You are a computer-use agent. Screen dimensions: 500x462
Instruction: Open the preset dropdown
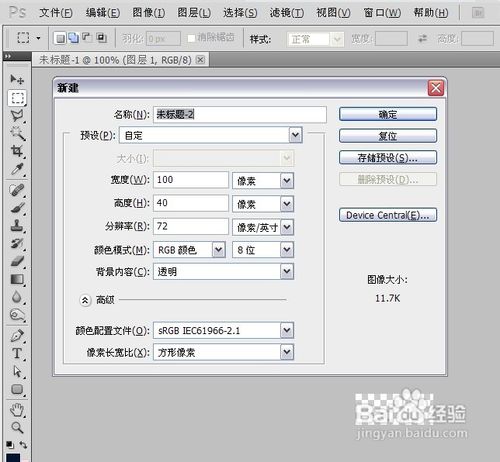point(211,135)
